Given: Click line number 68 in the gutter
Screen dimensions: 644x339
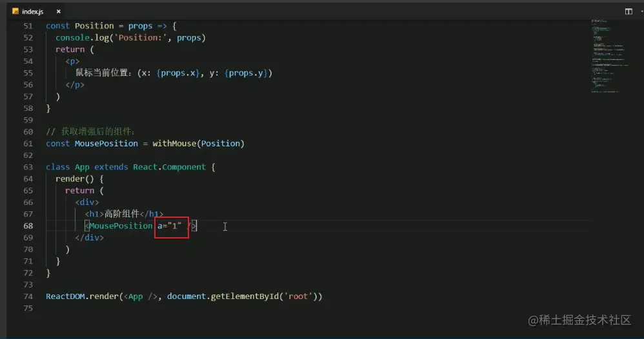Looking at the screenshot, I should (28, 226).
